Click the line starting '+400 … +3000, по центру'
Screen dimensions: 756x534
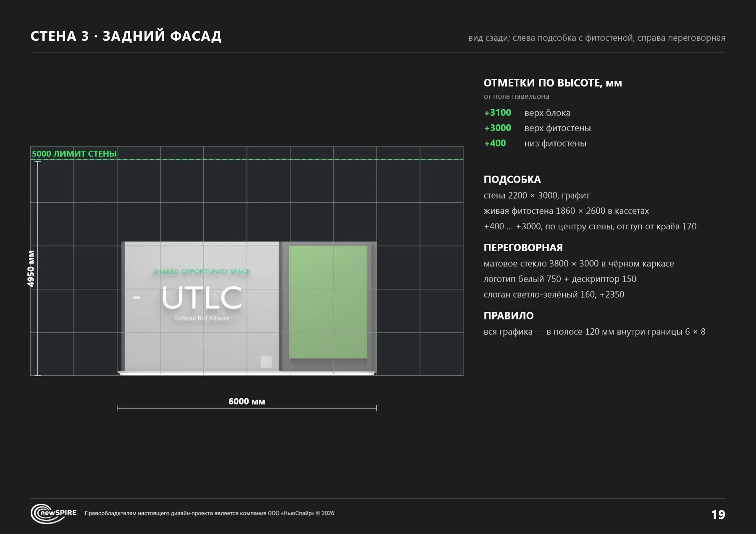pos(590,227)
